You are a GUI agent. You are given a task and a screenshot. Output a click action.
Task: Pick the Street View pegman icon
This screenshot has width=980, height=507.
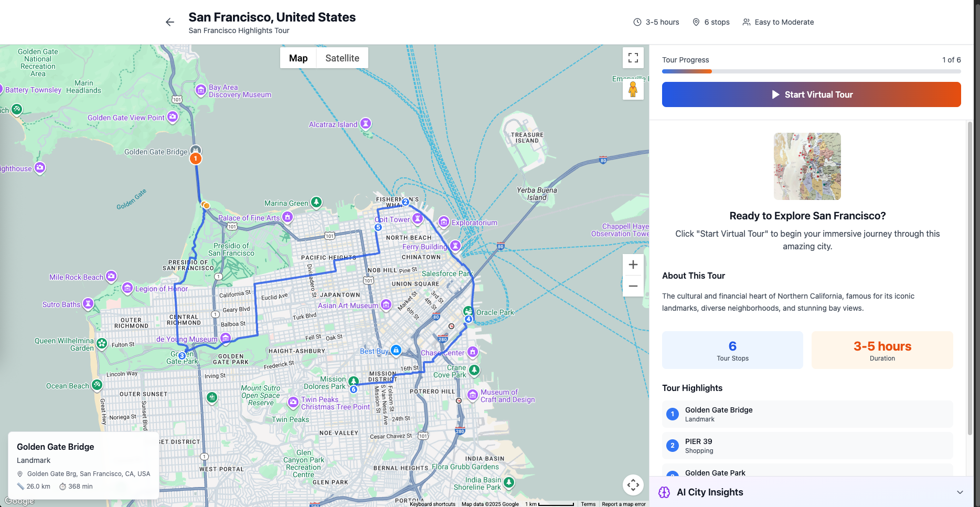[x=633, y=89]
